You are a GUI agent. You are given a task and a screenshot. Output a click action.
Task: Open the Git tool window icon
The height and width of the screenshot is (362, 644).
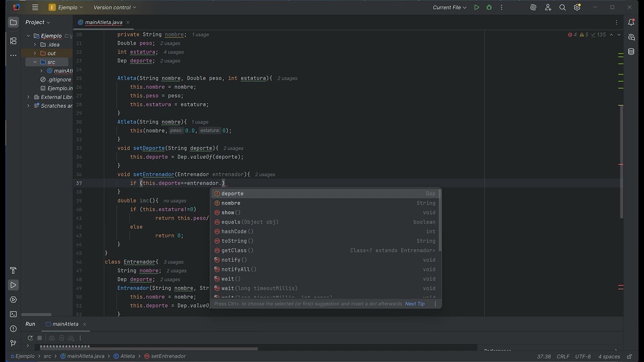click(13, 343)
